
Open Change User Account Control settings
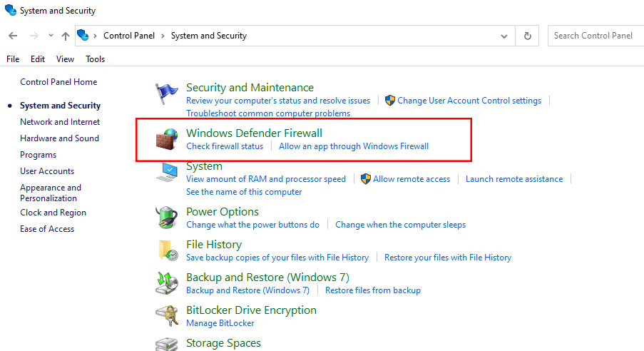coord(469,101)
